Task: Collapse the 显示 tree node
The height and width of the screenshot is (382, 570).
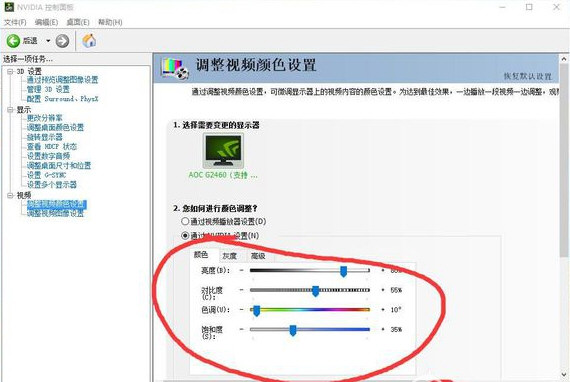Action: pyautogui.click(x=10, y=110)
